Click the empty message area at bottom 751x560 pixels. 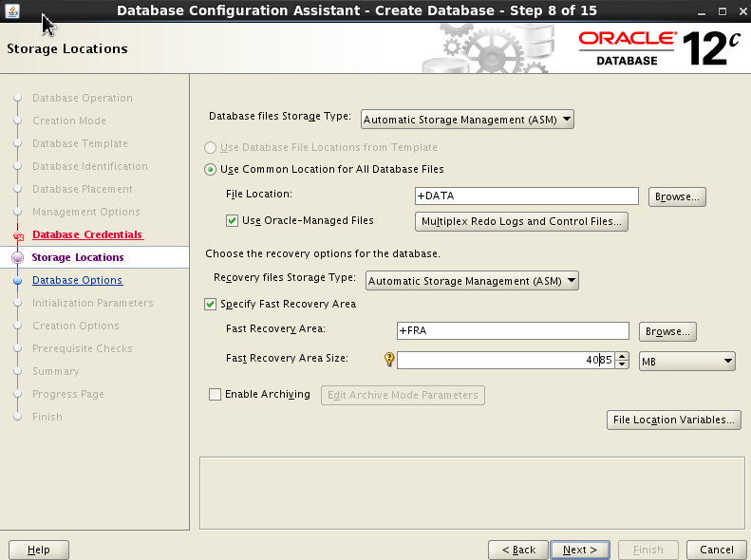click(x=472, y=493)
